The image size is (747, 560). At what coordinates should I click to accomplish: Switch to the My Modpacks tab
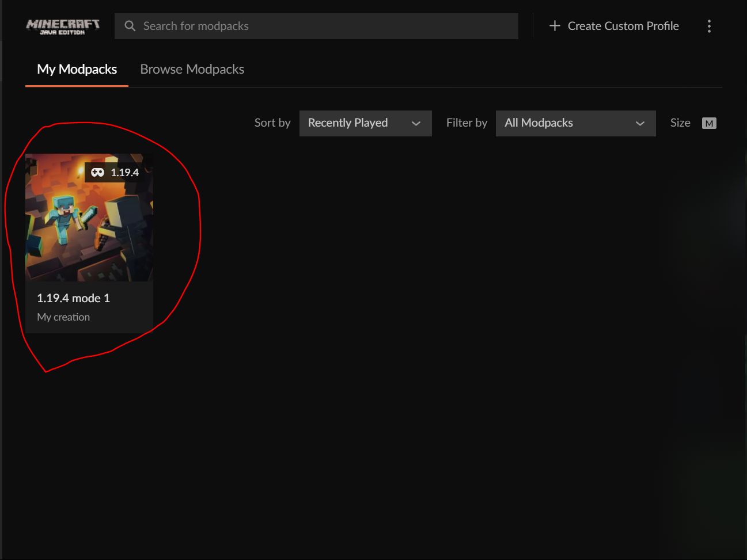click(77, 69)
